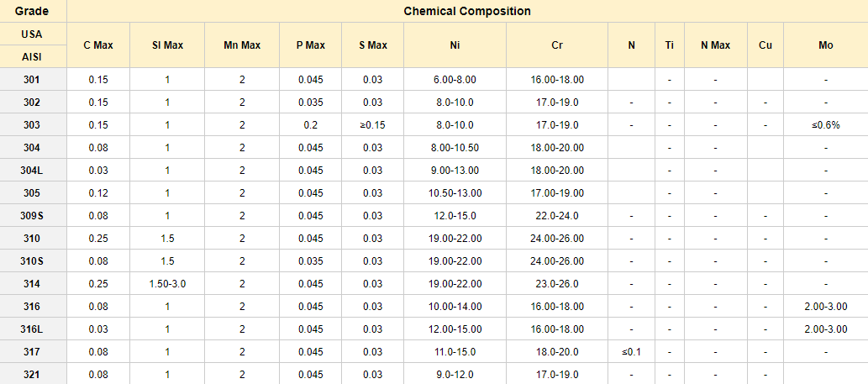This screenshot has height=384, width=868.
Task: Click the Cu column header
Action: [765, 45]
